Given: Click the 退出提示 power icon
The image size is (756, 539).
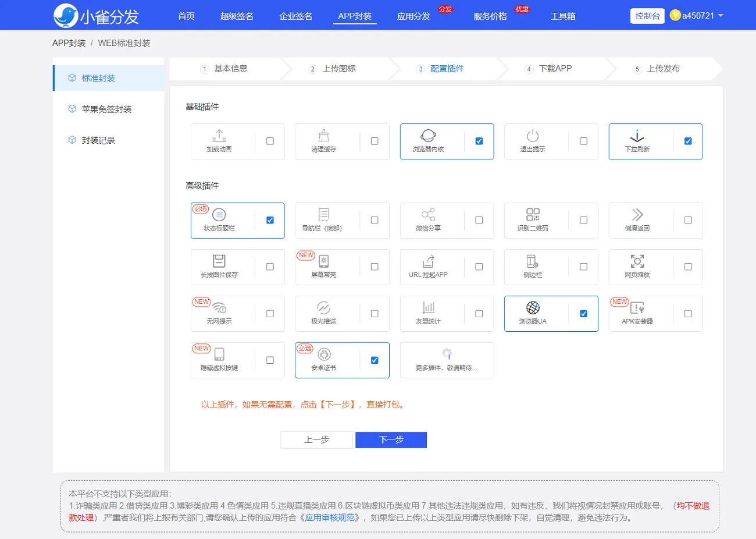Looking at the screenshot, I should point(533,136).
